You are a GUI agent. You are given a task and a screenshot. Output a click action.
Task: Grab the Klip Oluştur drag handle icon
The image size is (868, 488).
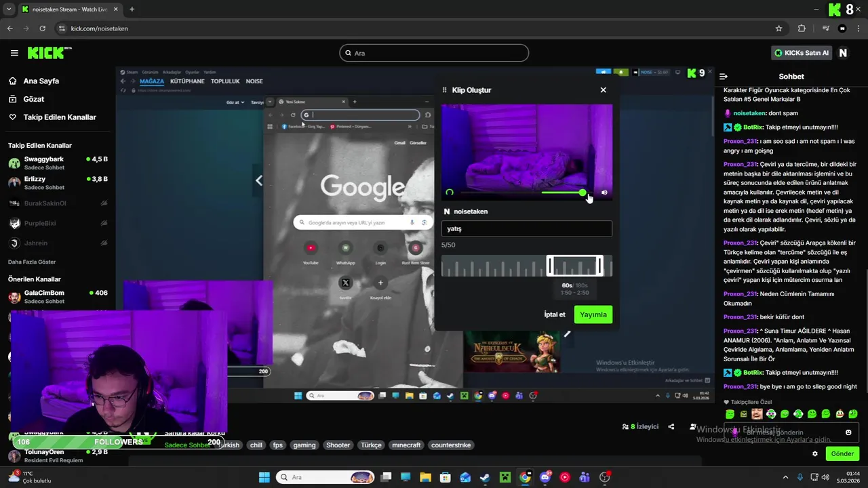coord(445,89)
